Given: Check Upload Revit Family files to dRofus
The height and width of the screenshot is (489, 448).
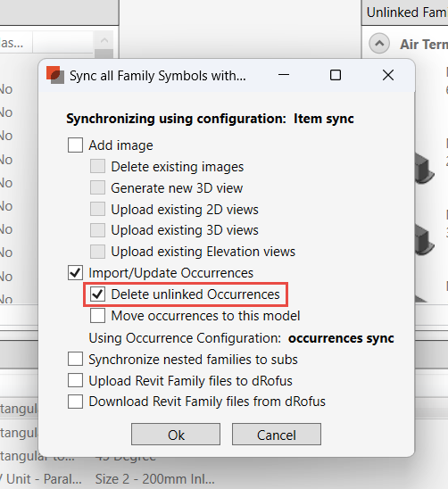Looking at the screenshot, I should click(x=75, y=380).
